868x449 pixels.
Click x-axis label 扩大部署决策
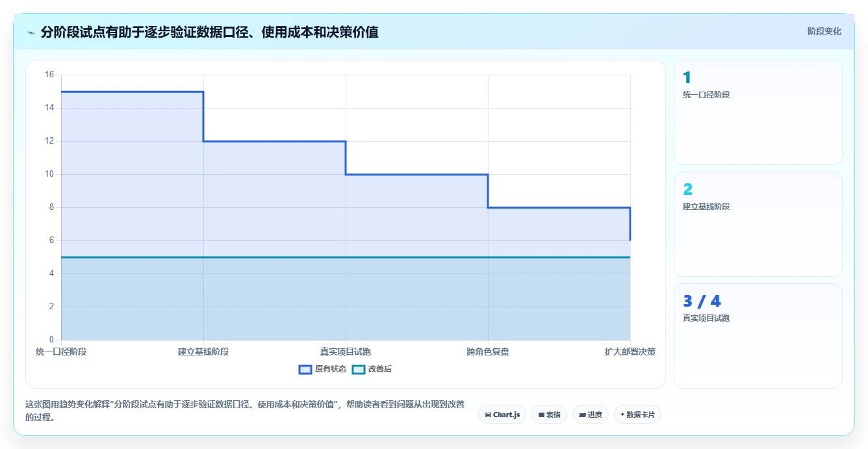pyautogui.click(x=630, y=352)
